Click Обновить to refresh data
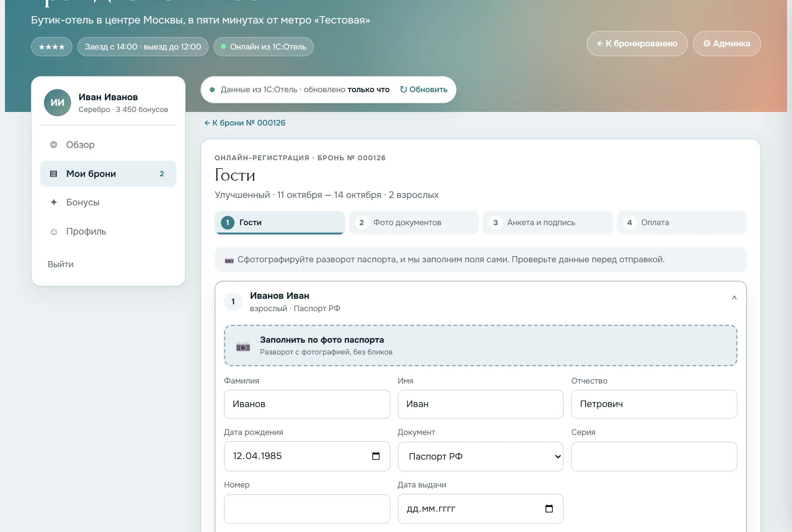Viewport: 792px width, 532px height. click(x=424, y=90)
